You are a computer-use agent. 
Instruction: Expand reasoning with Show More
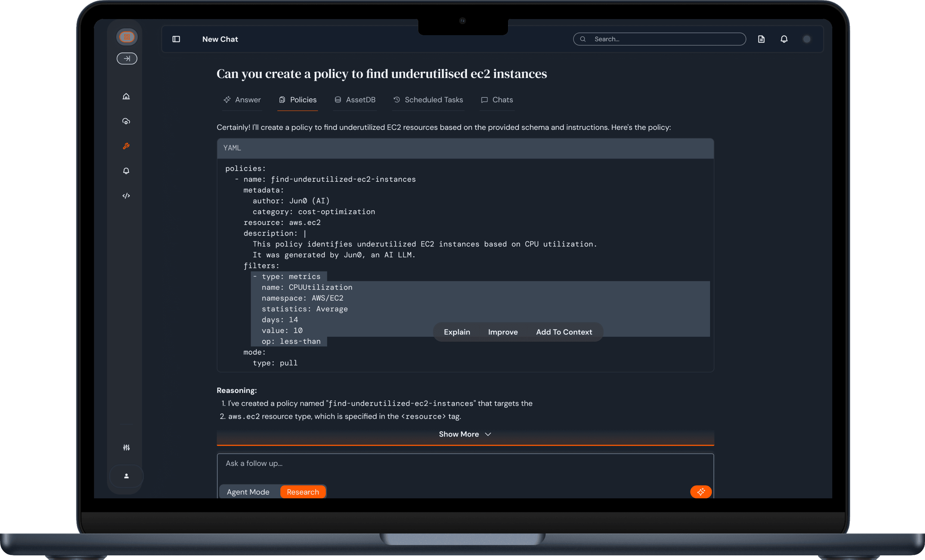pos(465,434)
